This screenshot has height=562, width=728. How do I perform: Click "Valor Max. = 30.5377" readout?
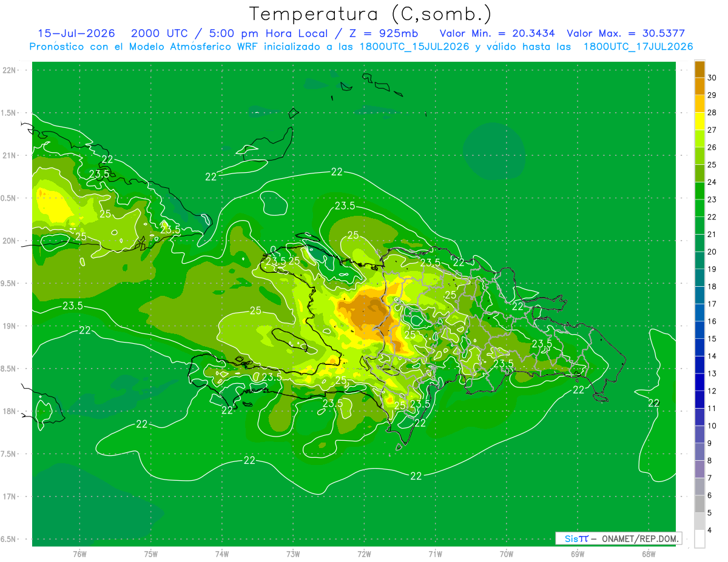pos(625,33)
